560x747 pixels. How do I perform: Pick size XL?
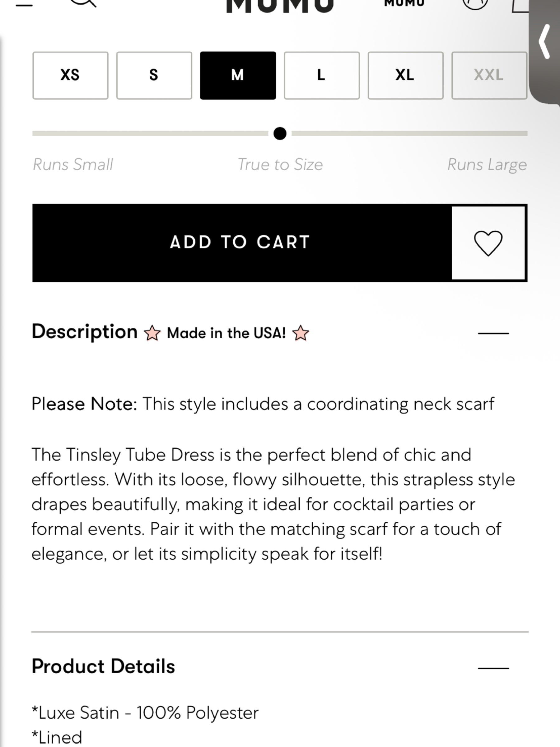pos(405,75)
